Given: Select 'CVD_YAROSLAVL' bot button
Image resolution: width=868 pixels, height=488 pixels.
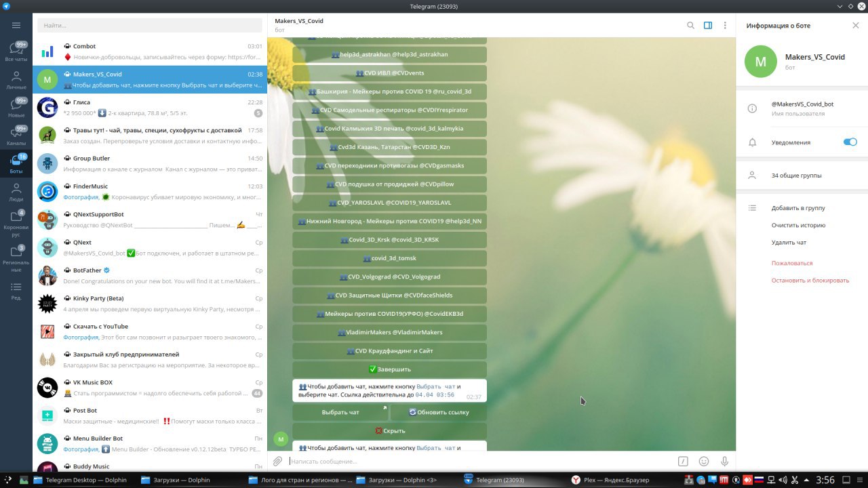Looking at the screenshot, I should point(389,203).
